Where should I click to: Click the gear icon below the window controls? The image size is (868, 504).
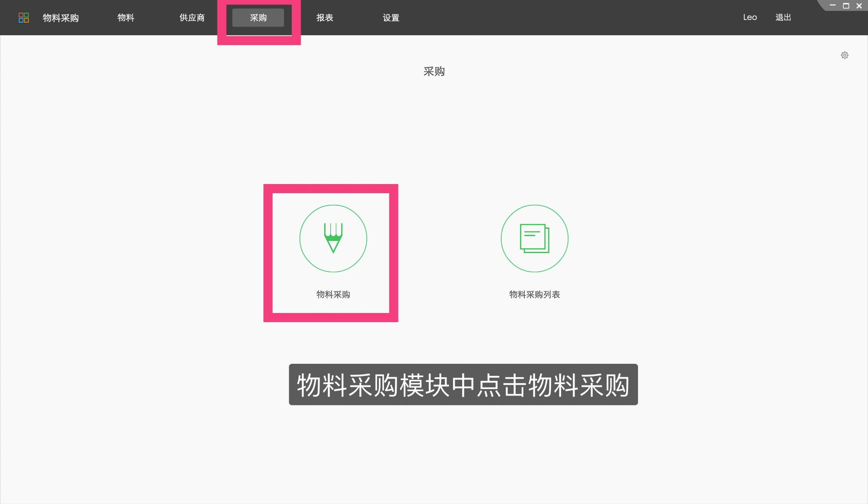click(845, 55)
